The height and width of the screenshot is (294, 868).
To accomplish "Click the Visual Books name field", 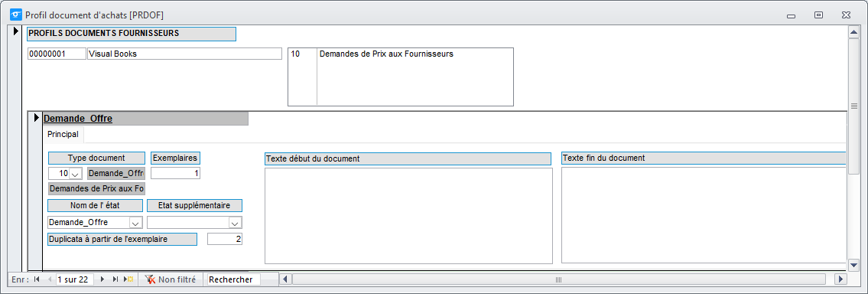I will [x=184, y=54].
